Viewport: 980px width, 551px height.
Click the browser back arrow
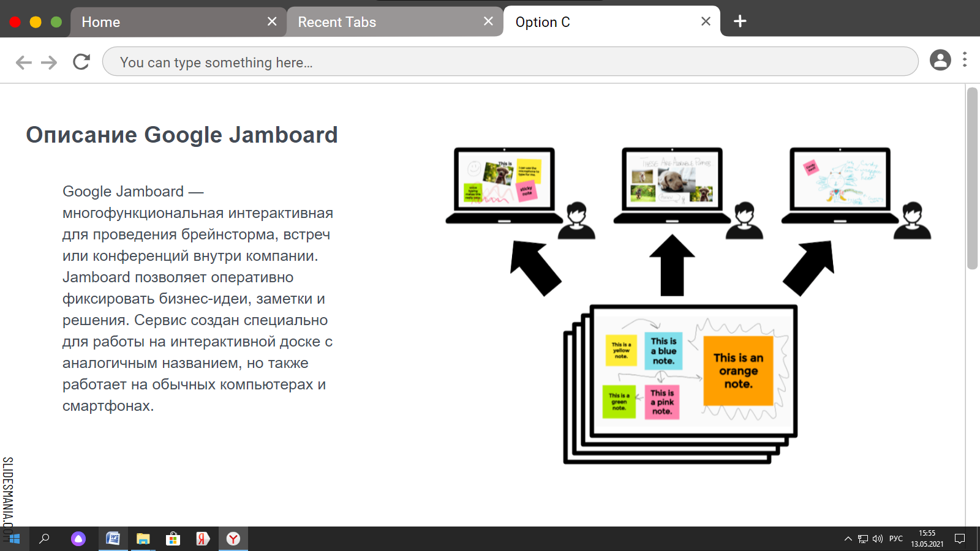click(23, 62)
